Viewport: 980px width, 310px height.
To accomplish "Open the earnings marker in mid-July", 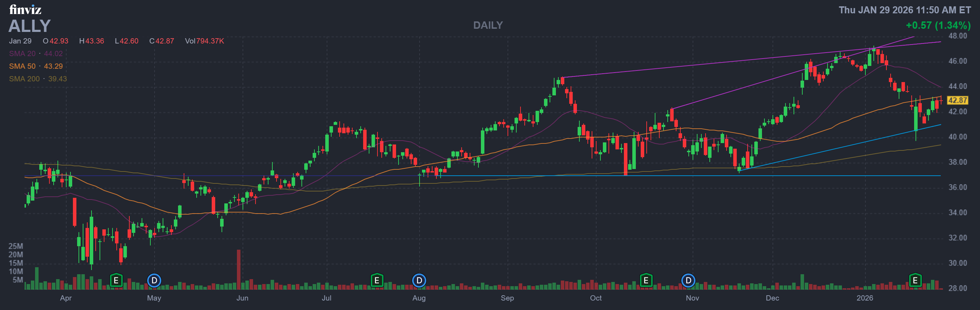I will [x=377, y=281].
